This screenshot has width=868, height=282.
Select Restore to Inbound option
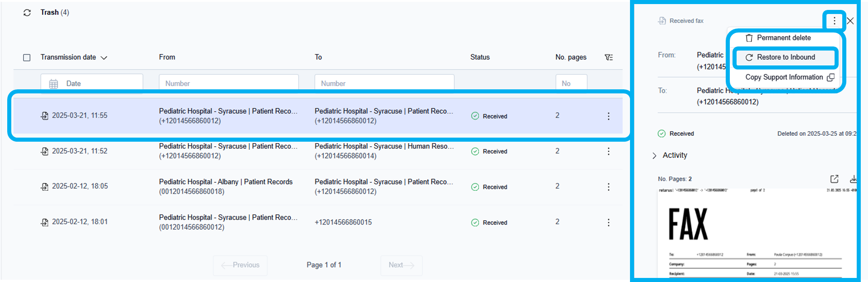(x=785, y=57)
